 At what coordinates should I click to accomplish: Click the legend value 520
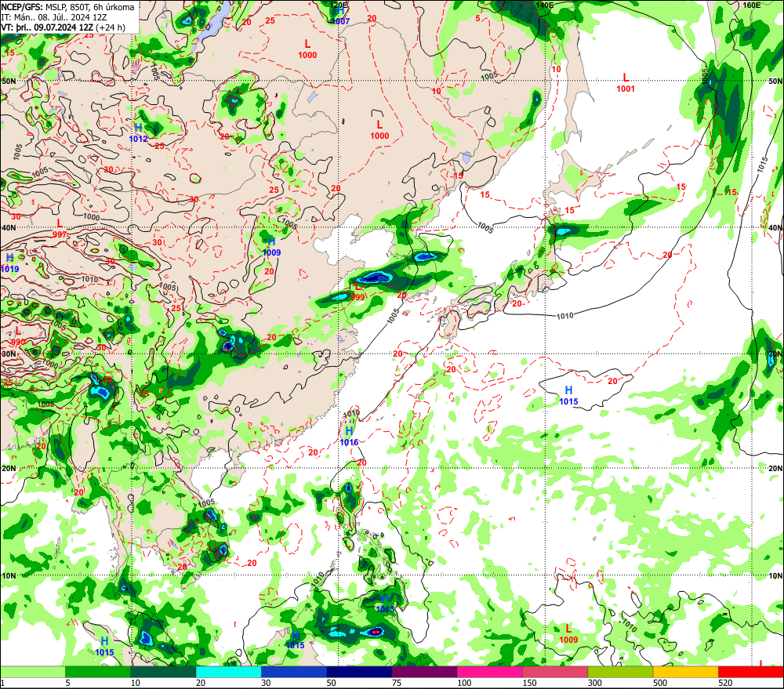point(725,683)
